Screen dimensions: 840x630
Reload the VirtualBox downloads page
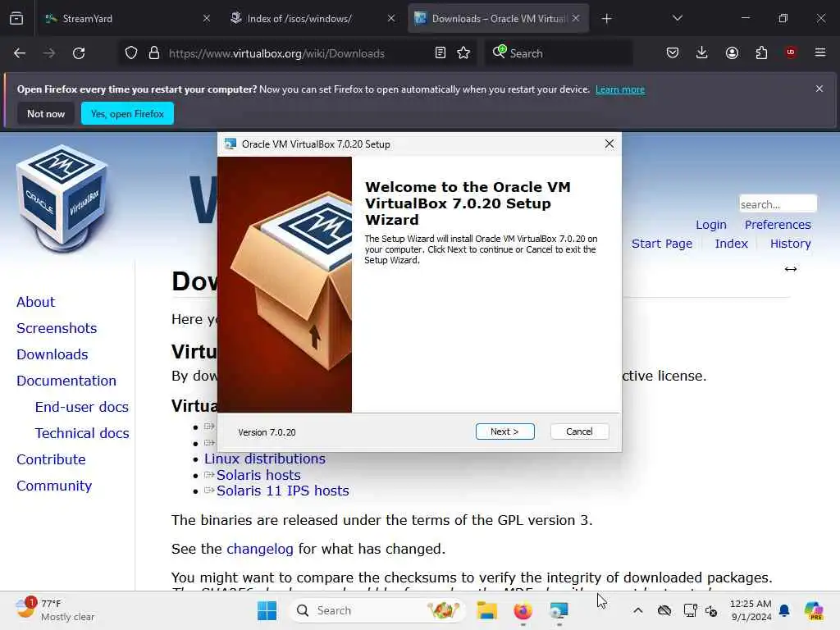[79, 53]
